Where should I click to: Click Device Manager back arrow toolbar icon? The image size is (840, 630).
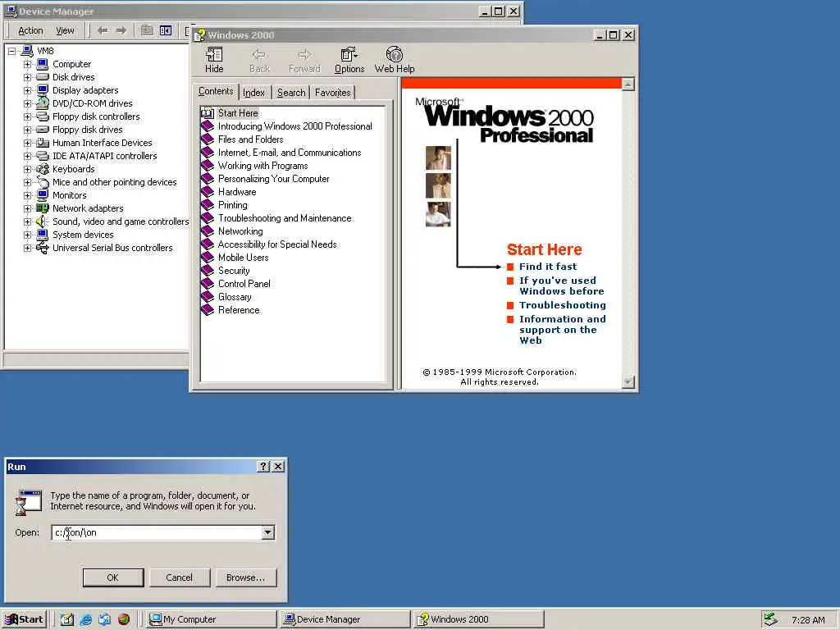[103, 30]
